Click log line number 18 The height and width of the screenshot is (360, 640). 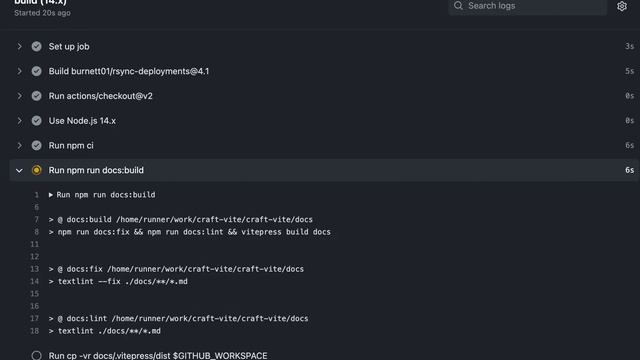pyautogui.click(x=34, y=331)
